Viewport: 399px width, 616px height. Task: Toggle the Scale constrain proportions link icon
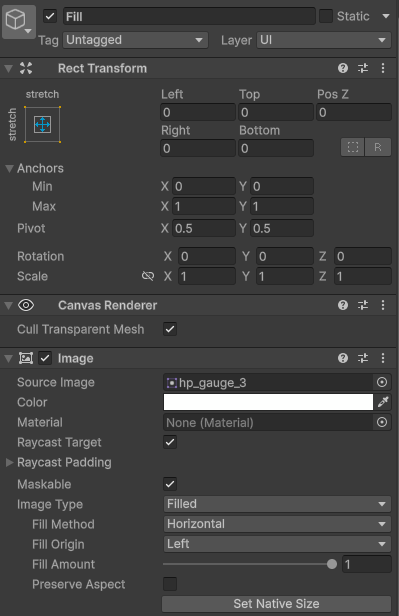click(148, 276)
